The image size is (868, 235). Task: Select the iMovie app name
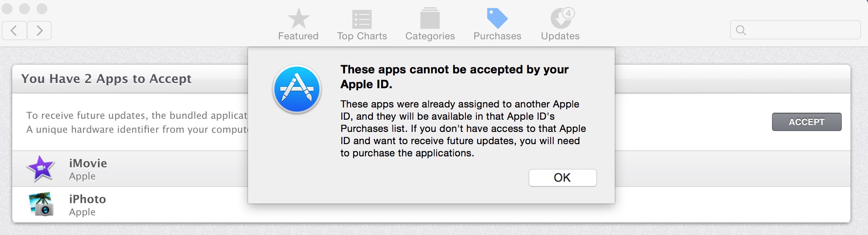[x=88, y=163]
